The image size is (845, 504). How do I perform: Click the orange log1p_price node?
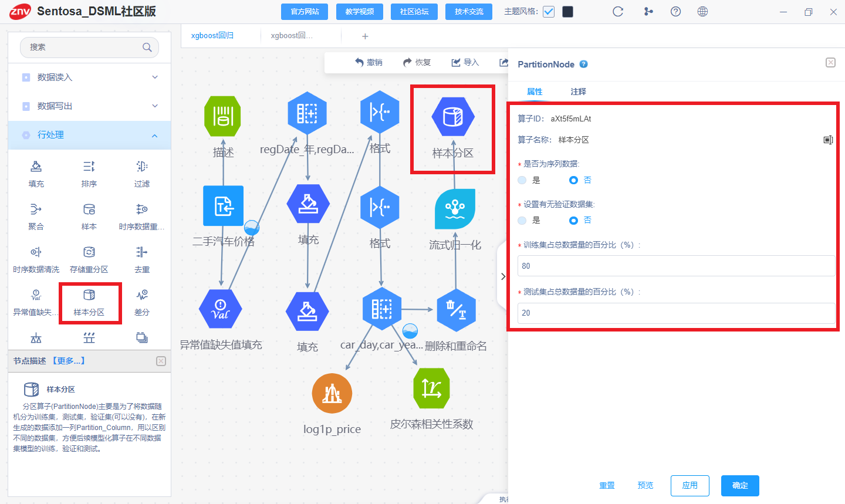(332, 394)
